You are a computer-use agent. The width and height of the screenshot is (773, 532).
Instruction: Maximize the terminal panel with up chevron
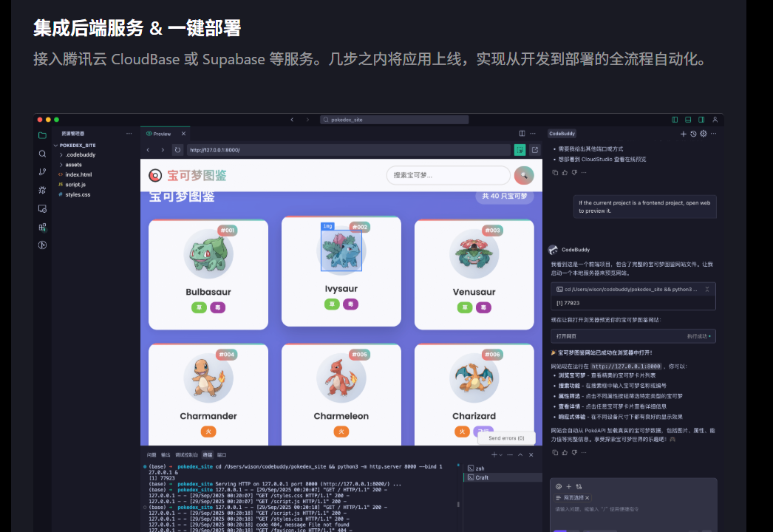(520, 455)
